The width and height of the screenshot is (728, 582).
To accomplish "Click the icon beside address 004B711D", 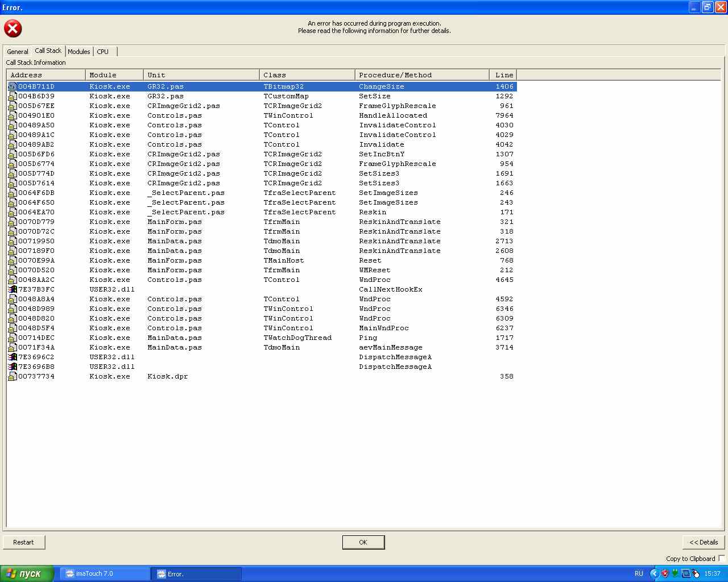I will 13,87.
